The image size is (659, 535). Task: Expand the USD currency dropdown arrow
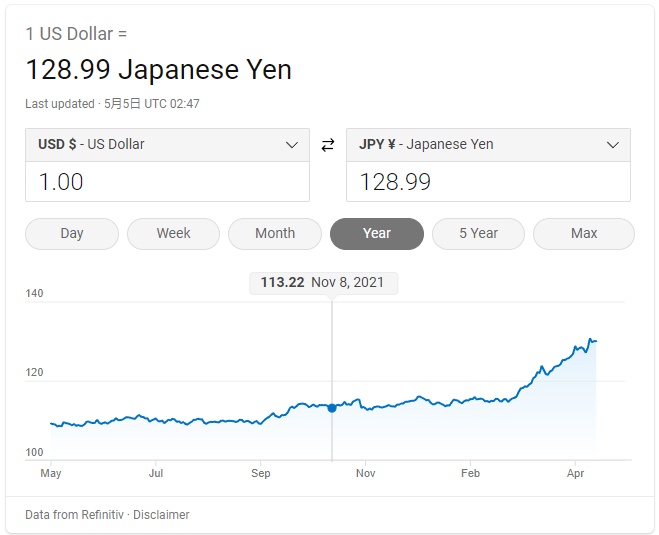[292, 145]
